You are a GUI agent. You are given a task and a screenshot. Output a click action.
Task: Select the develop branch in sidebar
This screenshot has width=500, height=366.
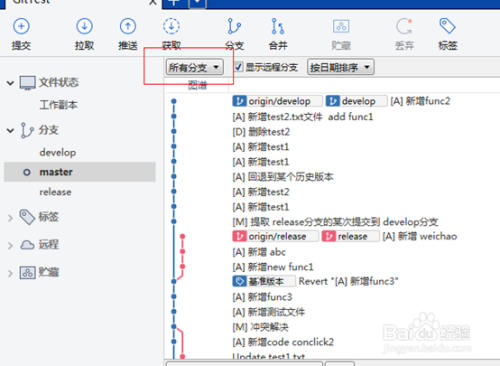click(x=58, y=152)
